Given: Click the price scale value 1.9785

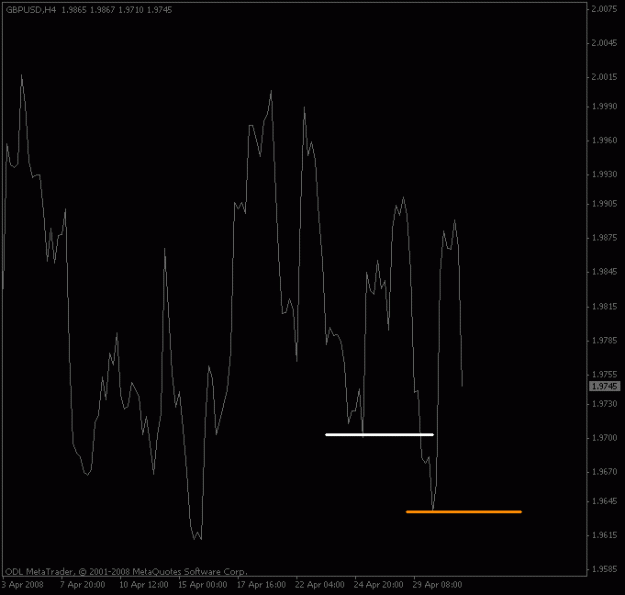Looking at the screenshot, I should pyautogui.click(x=604, y=340).
